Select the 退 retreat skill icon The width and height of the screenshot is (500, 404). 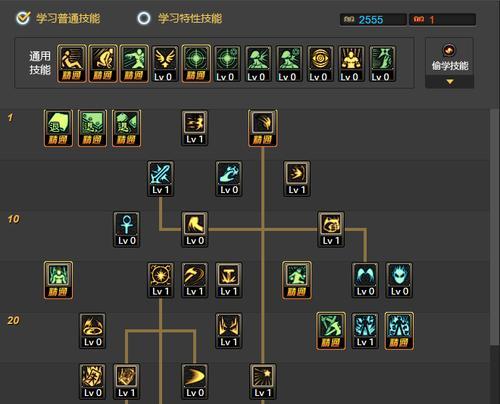[58, 128]
